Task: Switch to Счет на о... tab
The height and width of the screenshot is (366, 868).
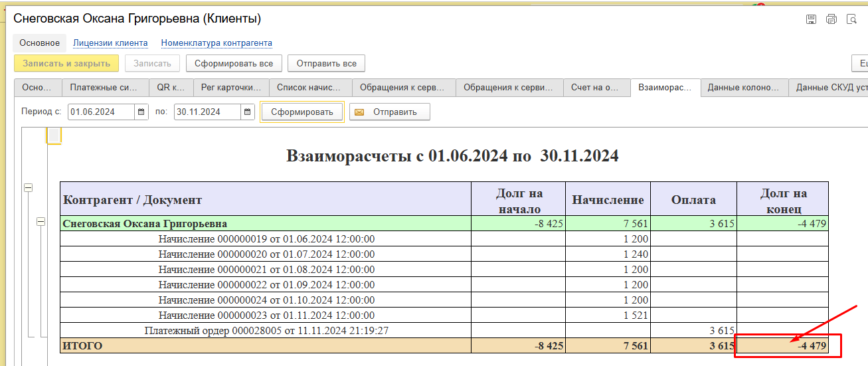Action: 596,88
